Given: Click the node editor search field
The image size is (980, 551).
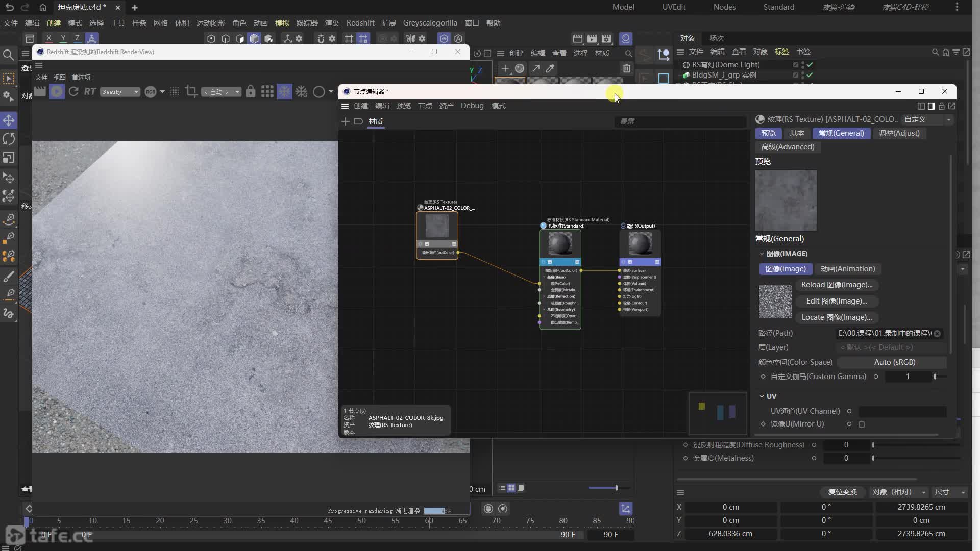Looking at the screenshot, I should [x=680, y=121].
